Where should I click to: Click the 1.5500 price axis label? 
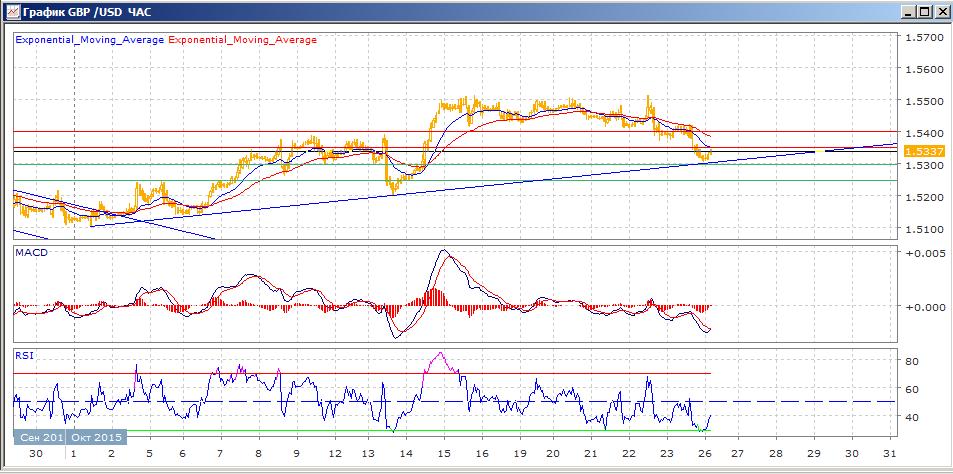[922, 101]
